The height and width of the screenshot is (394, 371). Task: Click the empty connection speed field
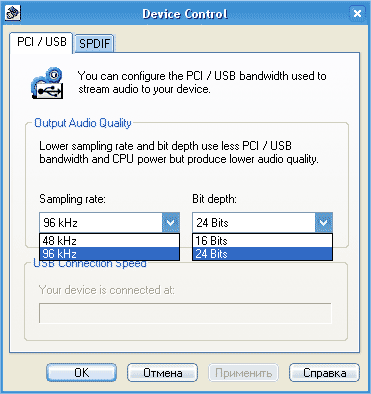[x=185, y=313]
